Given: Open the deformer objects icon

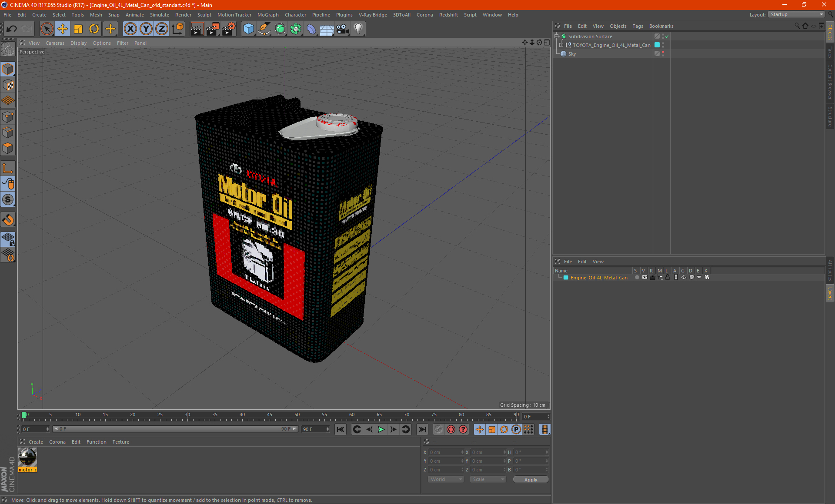Looking at the screenshot, I should 311,29.
